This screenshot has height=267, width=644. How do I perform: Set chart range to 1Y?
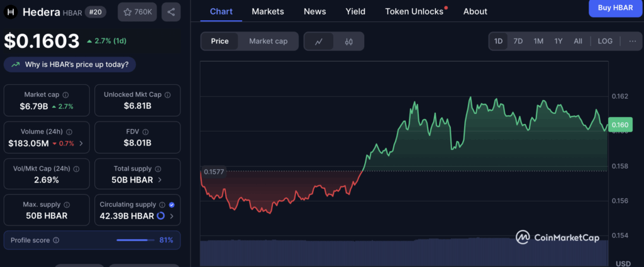558,41
